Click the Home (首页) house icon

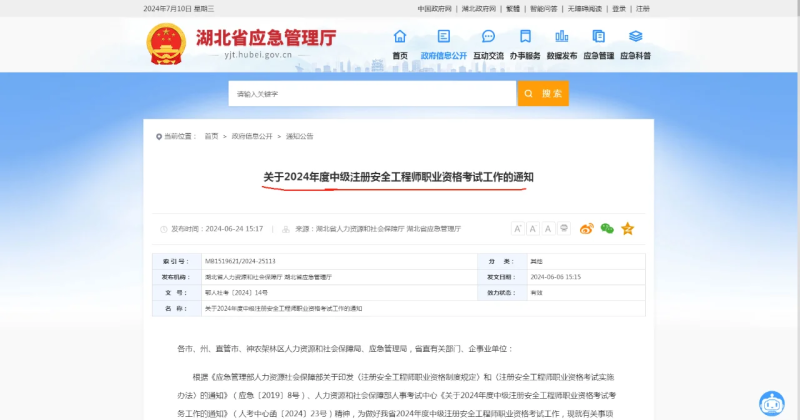pyautogui.click(x=400, y=37)
